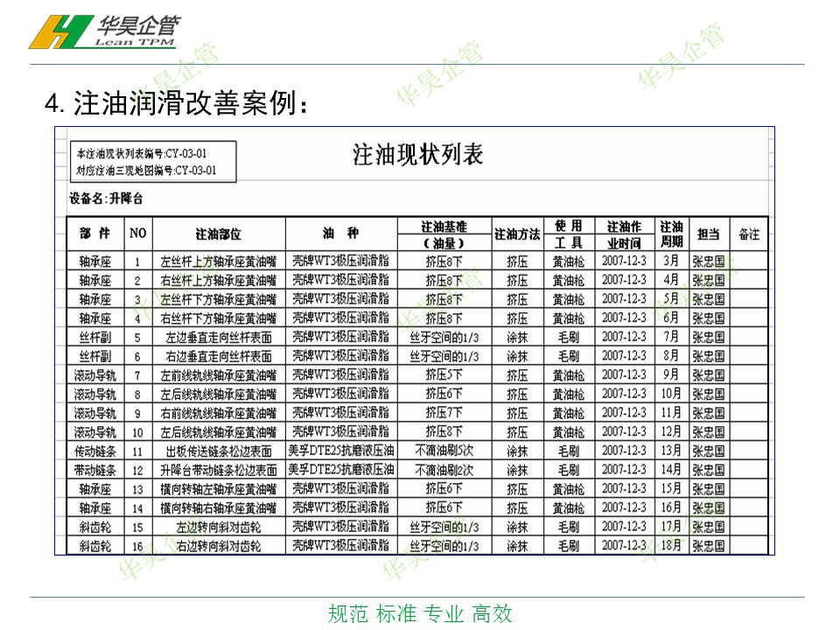Click '黄油枪' in row 13
The image size is (840, 630).
pos(569,489)
